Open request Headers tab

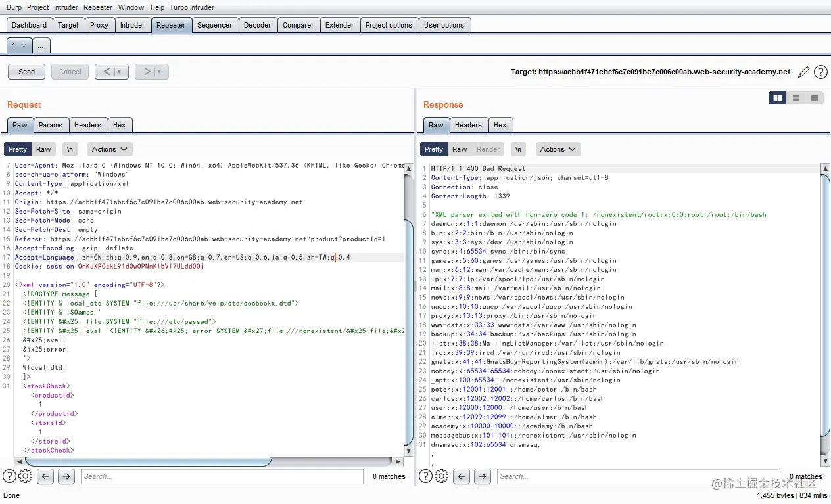[87, 125]
